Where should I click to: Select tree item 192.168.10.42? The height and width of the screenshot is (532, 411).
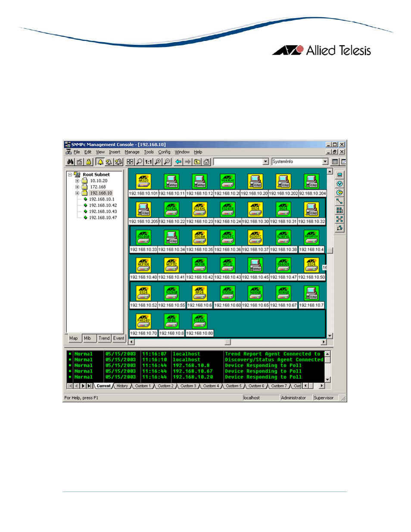(103, 205)
